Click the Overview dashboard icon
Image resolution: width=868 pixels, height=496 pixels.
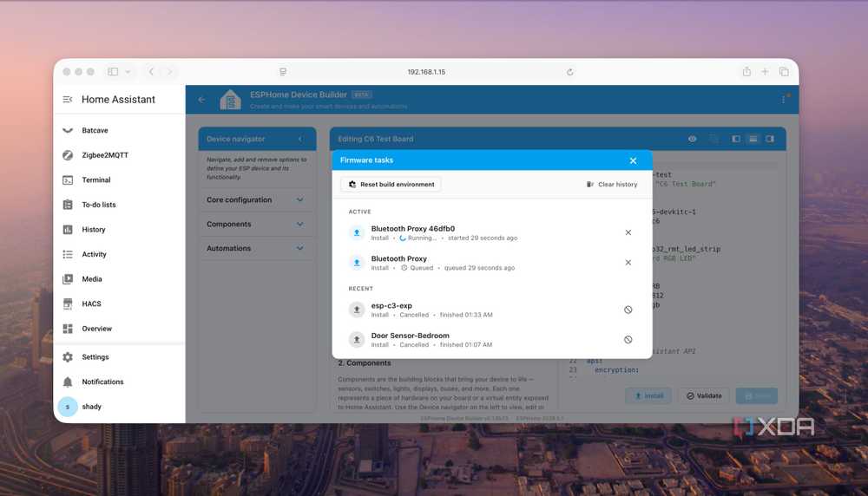pos(68,329)
